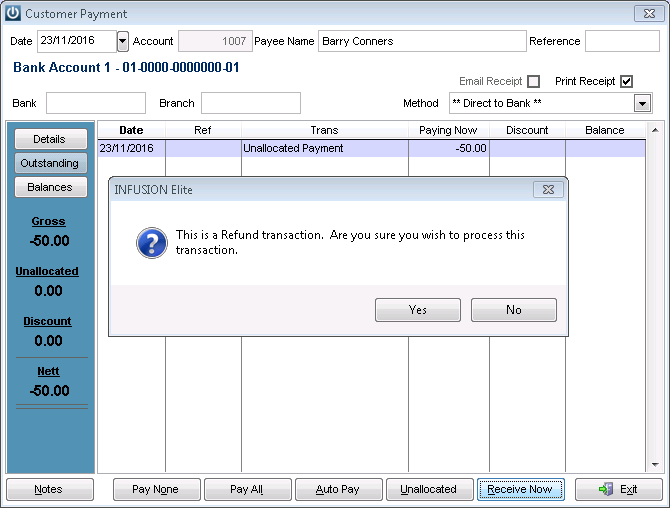Click the Pay None button
Image resolution: width=670 pixels, height=508 pixels.
coord(157,489)
